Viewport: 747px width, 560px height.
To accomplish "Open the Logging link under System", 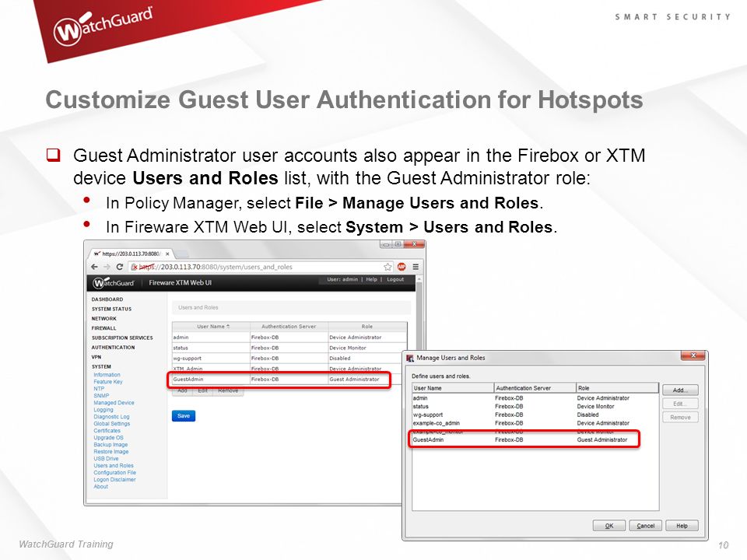I will (103, 410).
